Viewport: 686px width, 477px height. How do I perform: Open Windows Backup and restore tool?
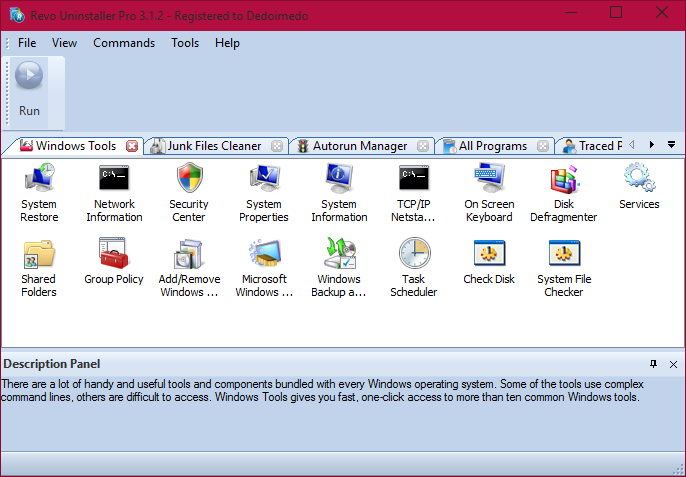339,268
